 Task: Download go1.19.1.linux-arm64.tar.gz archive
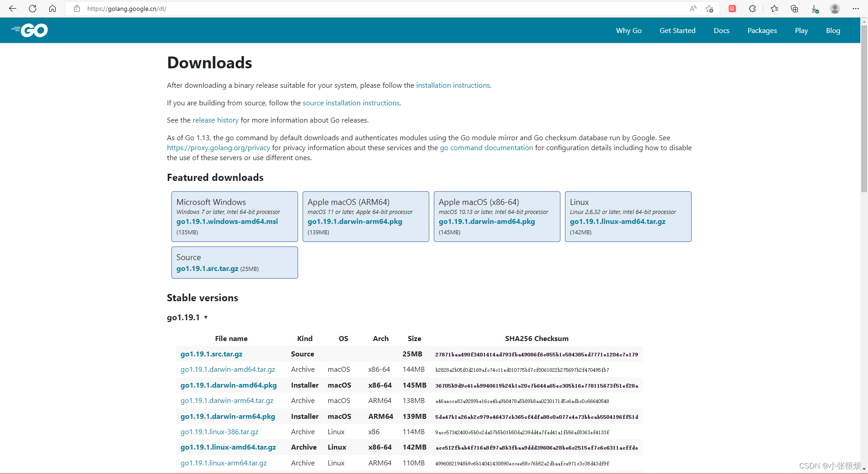[223, 463]
